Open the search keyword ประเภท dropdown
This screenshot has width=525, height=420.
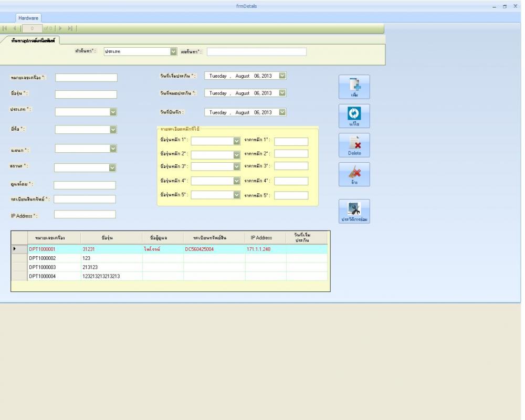(173, 51)
